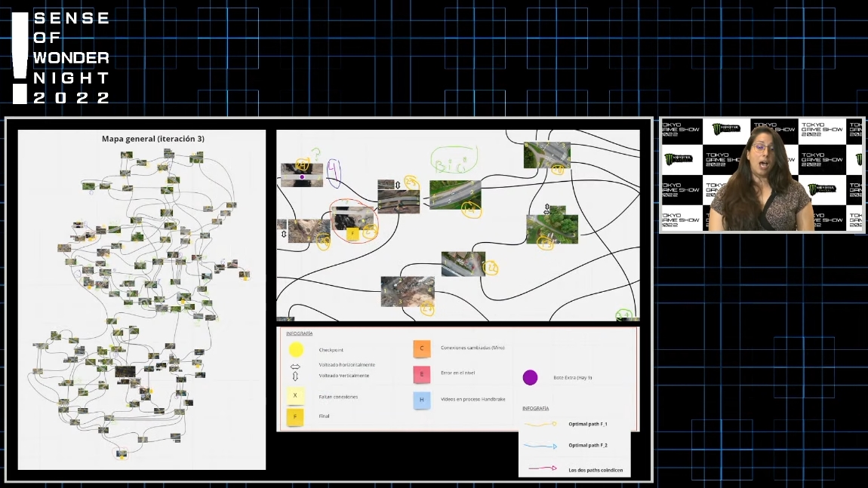This screenshot has width=868, height=488.
Task: Click the Sense of Wonder Night 2022 logo
Action: coord(61,58)
